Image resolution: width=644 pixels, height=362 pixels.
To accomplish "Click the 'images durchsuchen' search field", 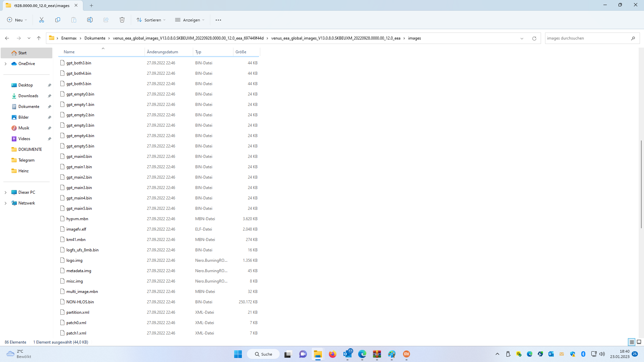I will click(x=587, y=38).
